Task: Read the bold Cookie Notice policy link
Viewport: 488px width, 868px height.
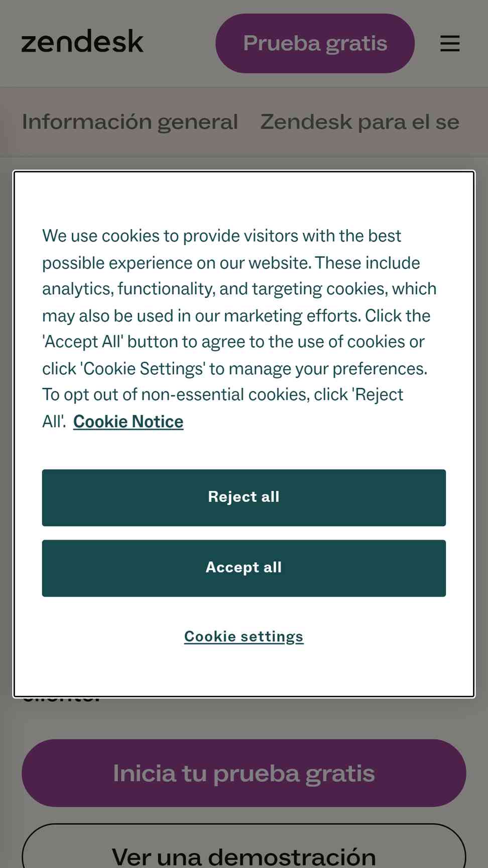Action: pyautogui.click(x=128, y=421)
